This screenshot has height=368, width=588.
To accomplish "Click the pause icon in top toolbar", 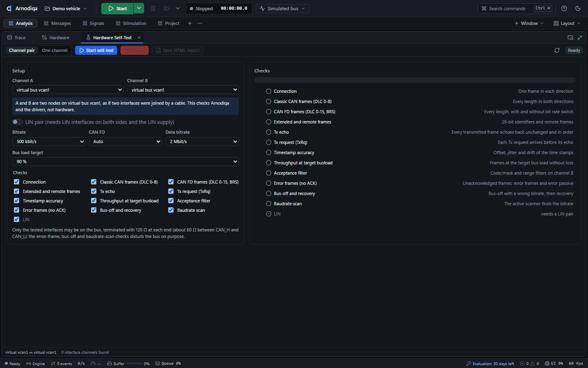I will [153, 9].
